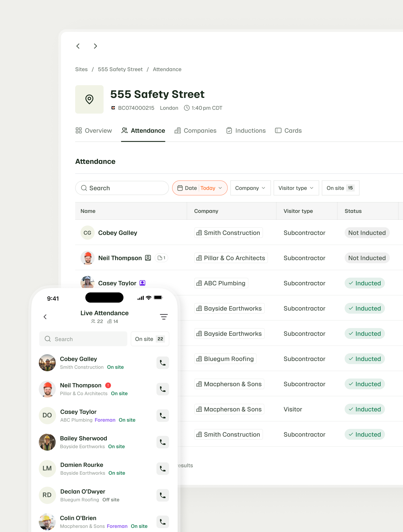Open Pillar & Co Architects company chip
Viewport: 403px width, 532px height.
click(x=231, y=258)
